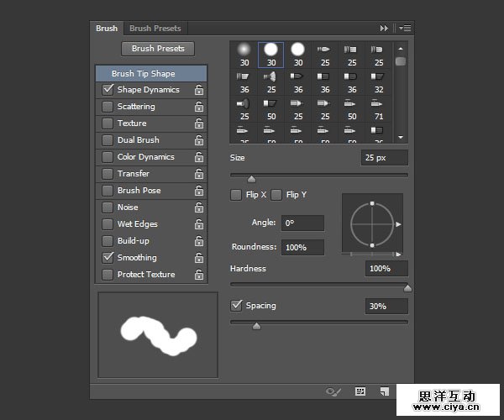Click the Angle input field

(x=302, y=223)
